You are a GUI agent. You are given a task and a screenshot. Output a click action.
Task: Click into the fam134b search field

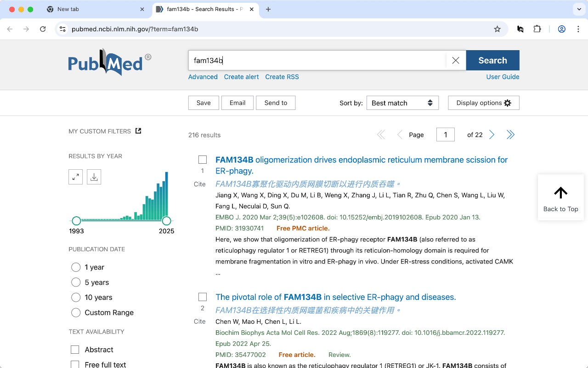coord(317,60)
